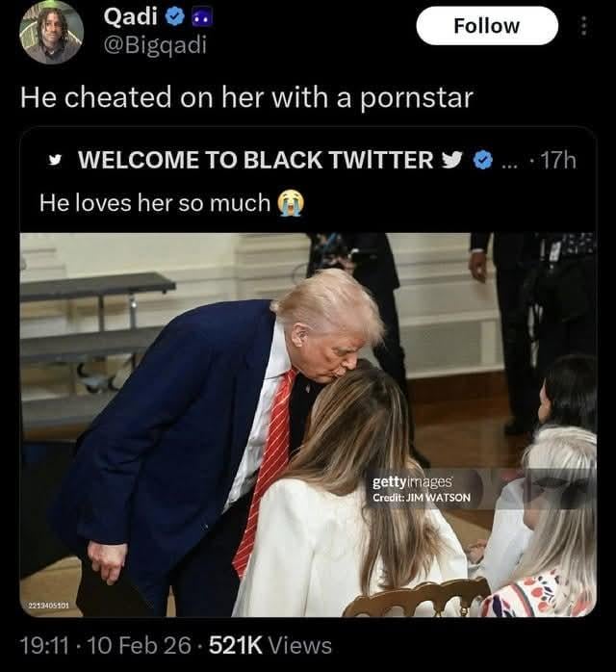Click the 17h timestamp on quoted tweet
Image resolution: width=616 pixels, height=672 pixels.
click(x=559, y=160)
